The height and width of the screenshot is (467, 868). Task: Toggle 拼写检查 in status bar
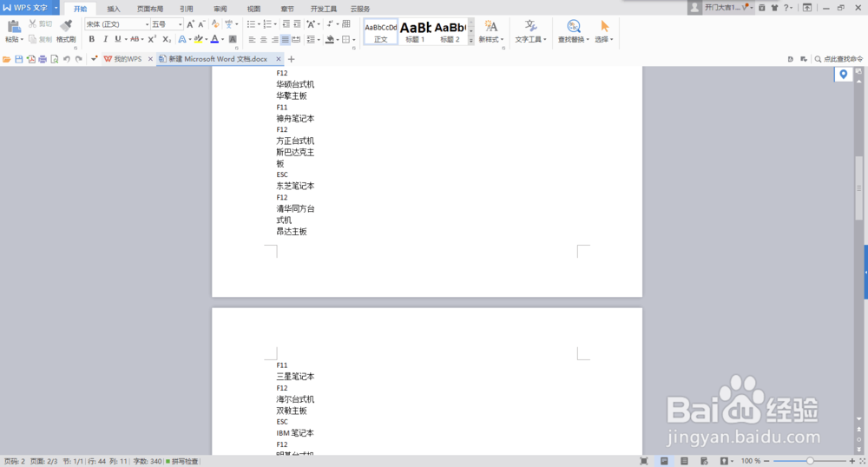182,461
